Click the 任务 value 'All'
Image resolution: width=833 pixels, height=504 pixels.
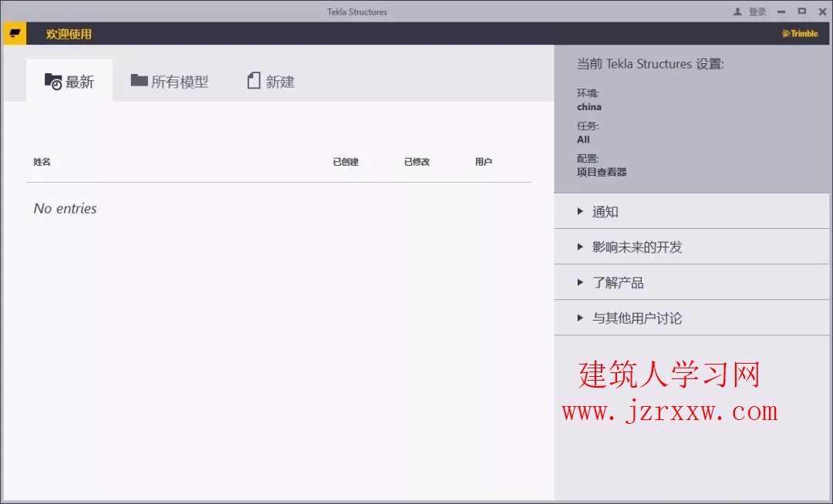(583, 139)
